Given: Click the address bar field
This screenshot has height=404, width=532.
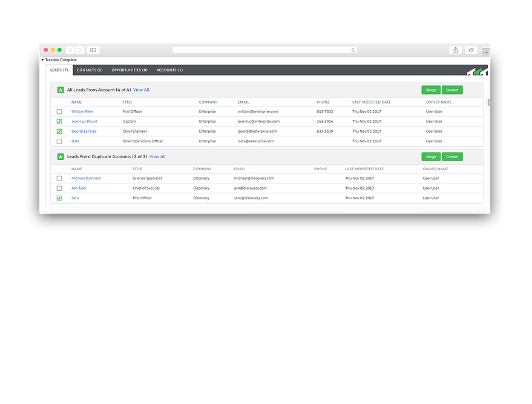Looking at the screenshot, I should pos(264,50).
